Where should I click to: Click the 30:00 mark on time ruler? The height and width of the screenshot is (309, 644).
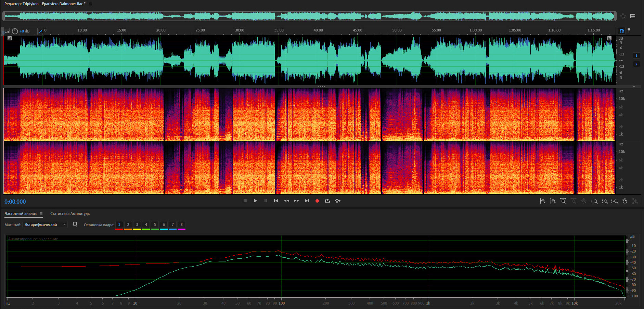tap(240, 30)
